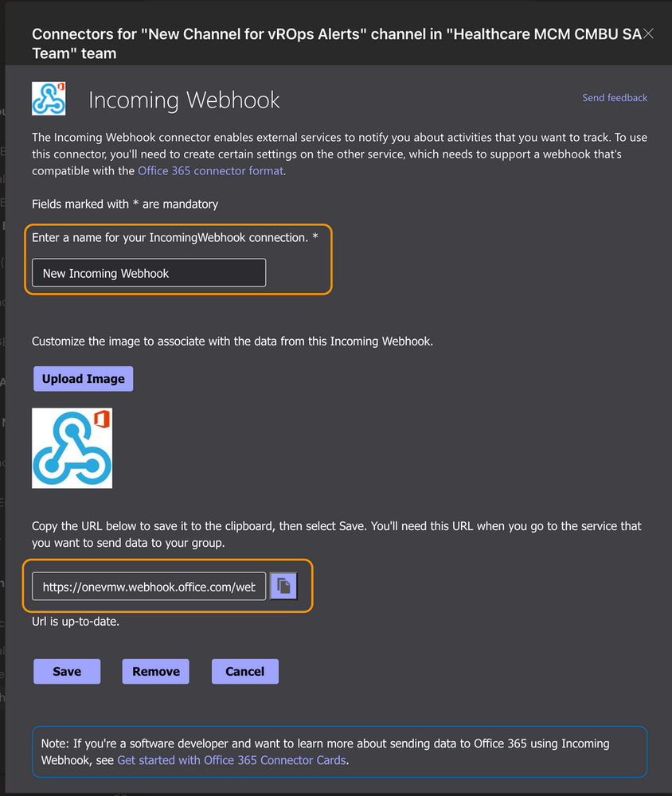Click the Upload Image button
Viewport: 672px width, 796px height.
(83, 378)
